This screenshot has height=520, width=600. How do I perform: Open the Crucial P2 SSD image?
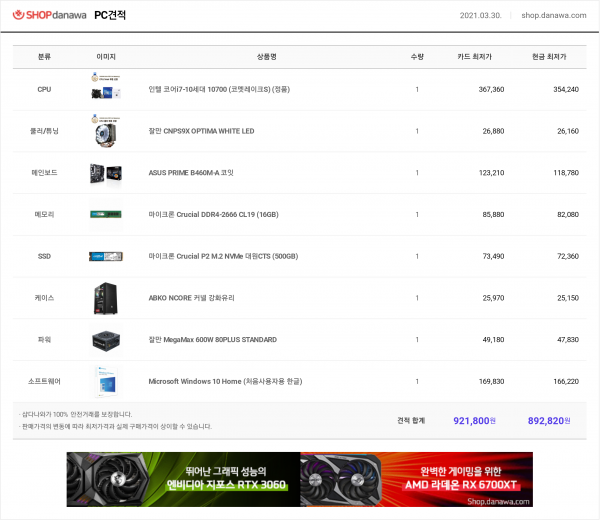tap(106, 256)
